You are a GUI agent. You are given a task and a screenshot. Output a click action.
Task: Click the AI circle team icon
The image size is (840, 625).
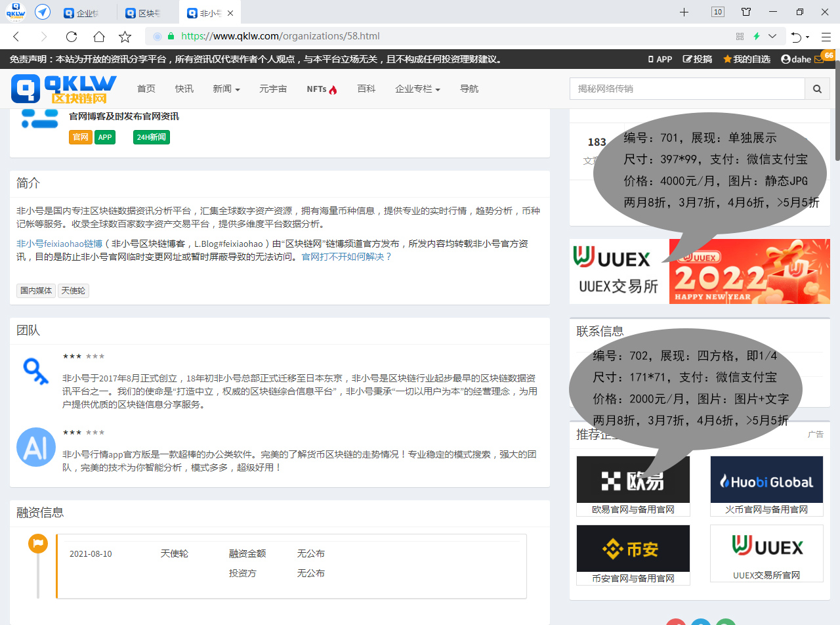(x=36, y=447)
